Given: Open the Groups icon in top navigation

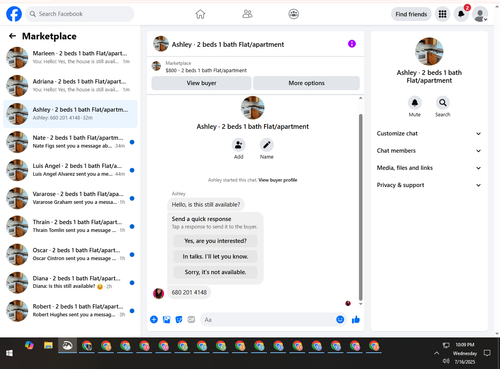Looking at the screenshot, I should coord(294,14).
